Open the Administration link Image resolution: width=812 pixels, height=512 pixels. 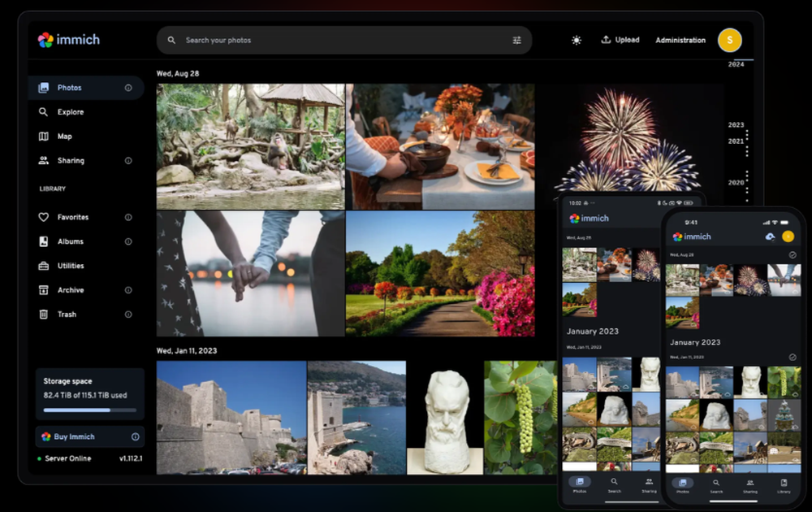tap(680, 40)
